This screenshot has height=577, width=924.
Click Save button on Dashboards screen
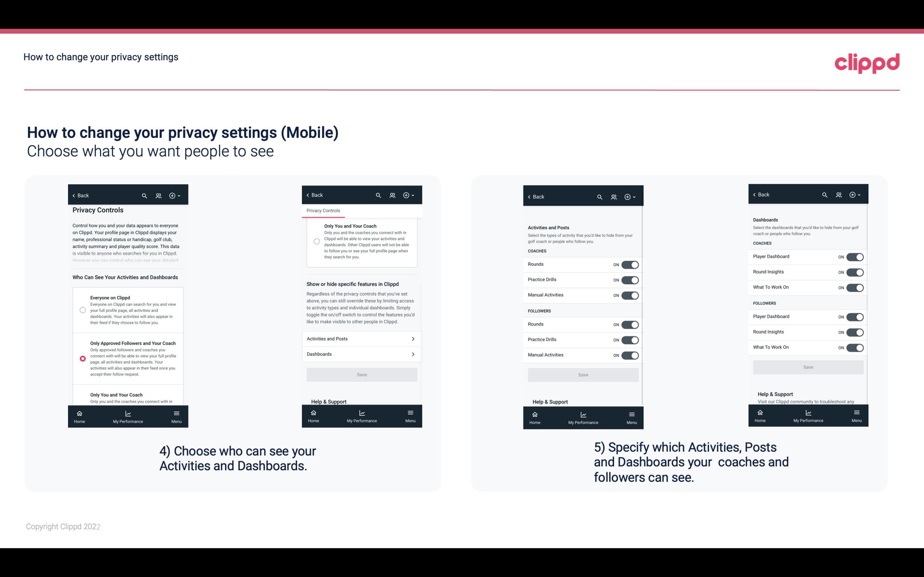(808, 367)
